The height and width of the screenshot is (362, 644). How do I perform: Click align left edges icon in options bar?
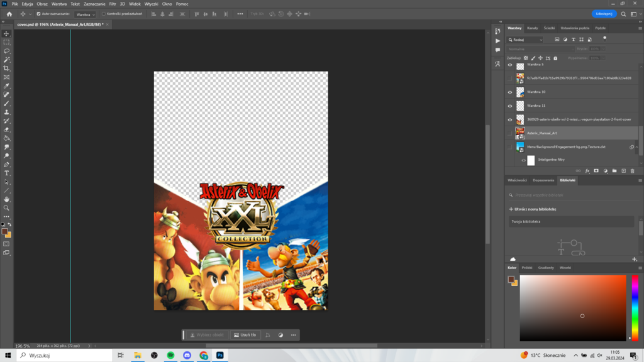pos(153,14)
